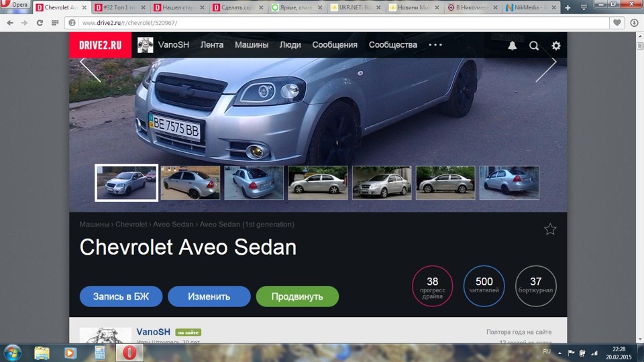Click Opera icon in taskbar
This screenshot has height=362, width=644.
point(129,353)
